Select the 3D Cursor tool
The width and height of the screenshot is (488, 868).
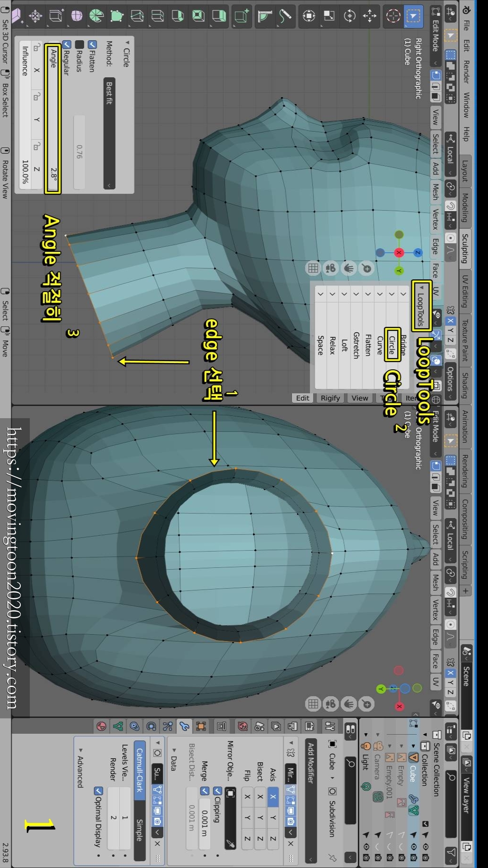point(393,16)
